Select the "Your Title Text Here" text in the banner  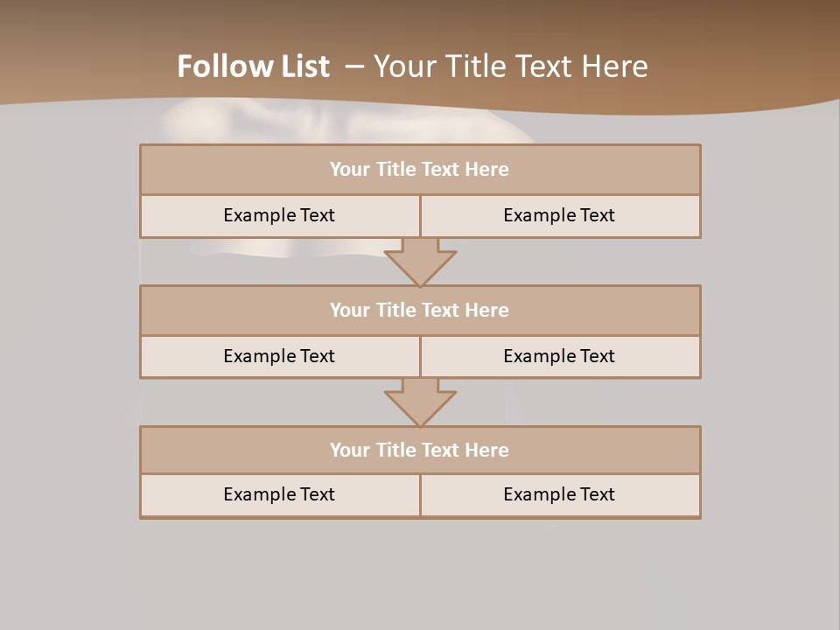(x=510, y=66)
